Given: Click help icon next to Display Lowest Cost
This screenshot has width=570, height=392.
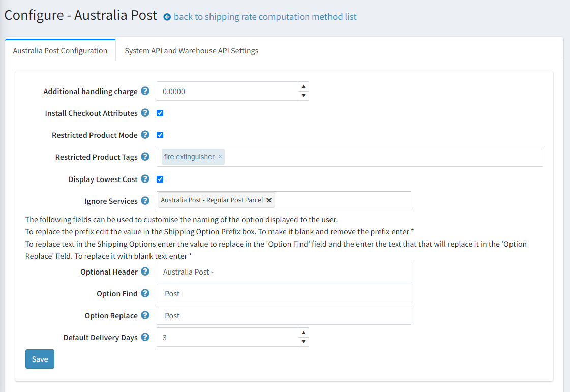Looking at the screenshot, I should click(x=145, y=179).
